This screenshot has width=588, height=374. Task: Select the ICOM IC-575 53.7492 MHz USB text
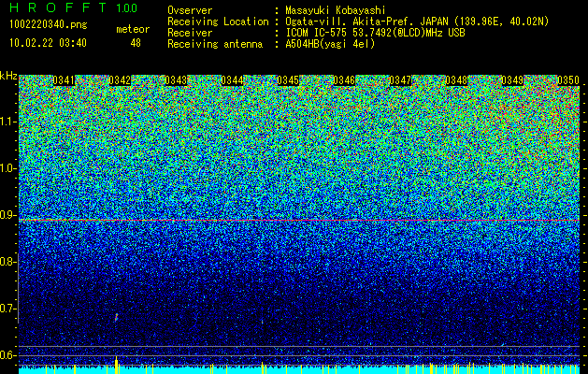point(375,33)
